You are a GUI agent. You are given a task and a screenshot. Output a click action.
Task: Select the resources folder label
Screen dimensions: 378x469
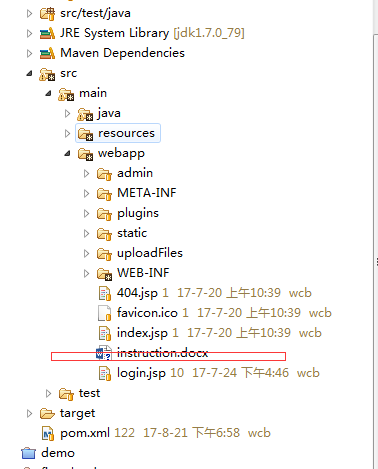pos(126,133)
